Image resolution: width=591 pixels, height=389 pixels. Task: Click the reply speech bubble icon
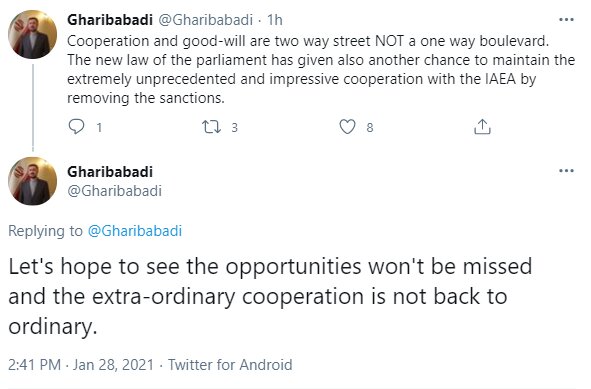[76, 127]
